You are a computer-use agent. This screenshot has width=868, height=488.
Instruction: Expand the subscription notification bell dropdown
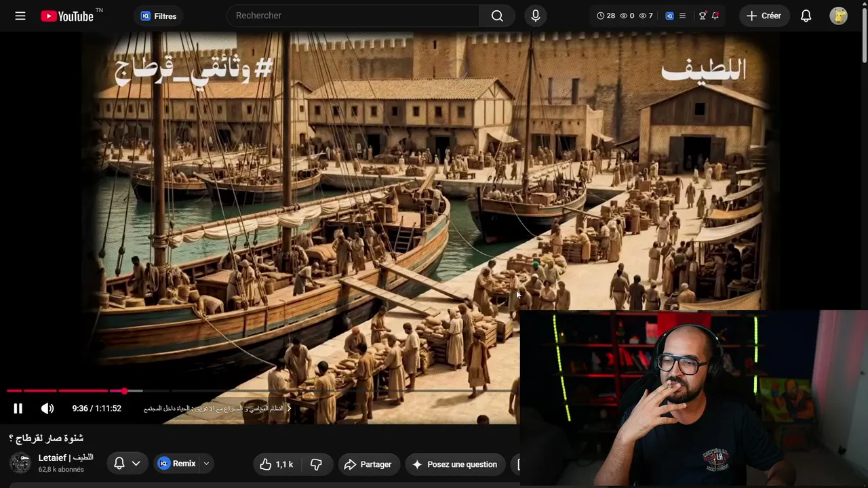pyautogui.click(x=127, y=464)
